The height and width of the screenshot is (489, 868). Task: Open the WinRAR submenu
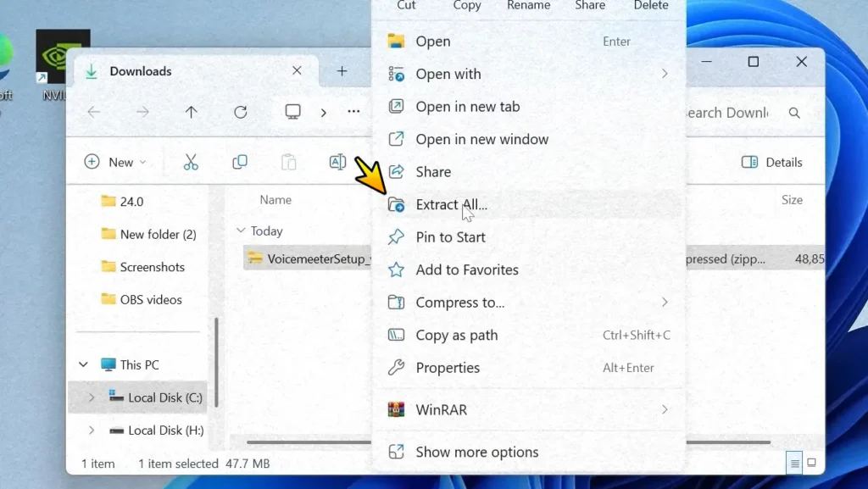529,410
